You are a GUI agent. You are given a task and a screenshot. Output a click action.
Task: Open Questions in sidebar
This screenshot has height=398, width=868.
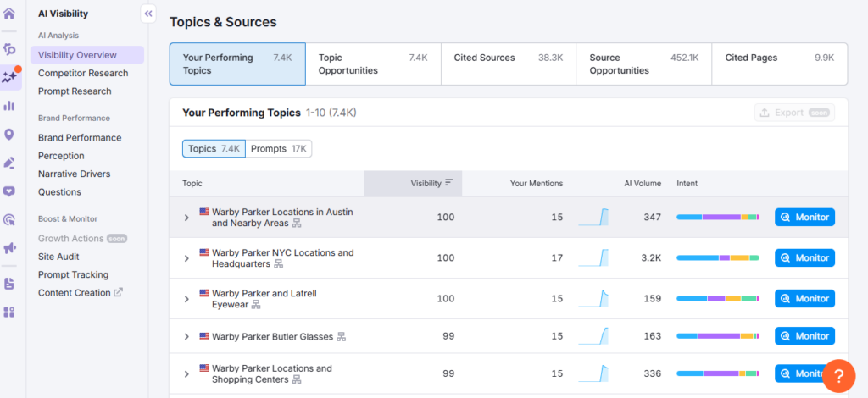[60, 192]
